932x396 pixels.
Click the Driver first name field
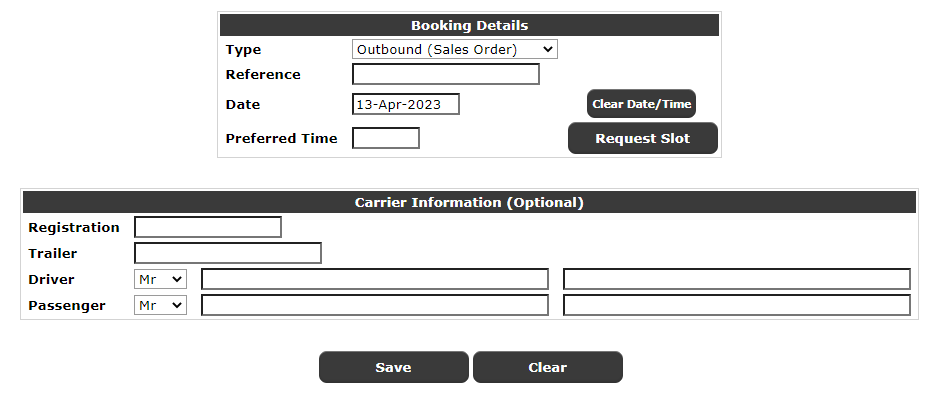374,279
